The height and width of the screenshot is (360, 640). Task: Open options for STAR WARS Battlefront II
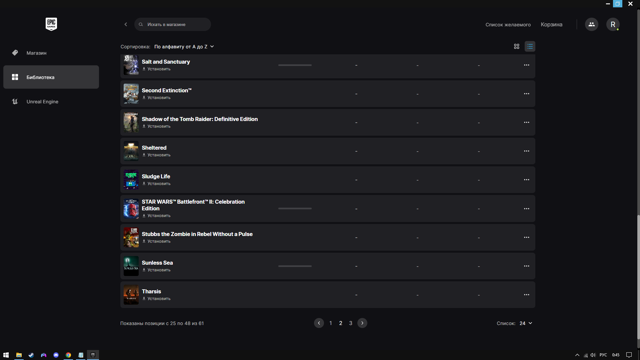pos(527,209)
